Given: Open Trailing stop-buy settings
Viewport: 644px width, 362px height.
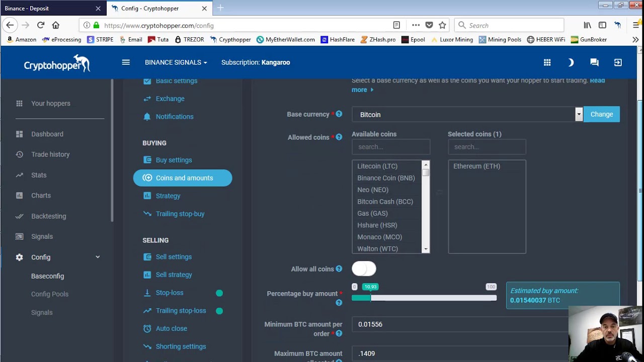Looking at the screenshot, I should tap(180, 214).
